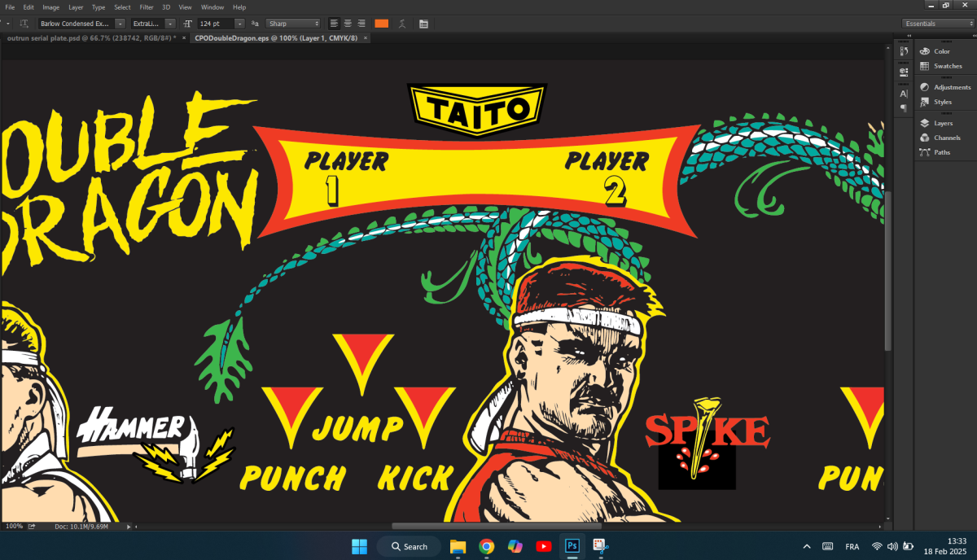Toggle text orientation icon

(x=24, y=24)
